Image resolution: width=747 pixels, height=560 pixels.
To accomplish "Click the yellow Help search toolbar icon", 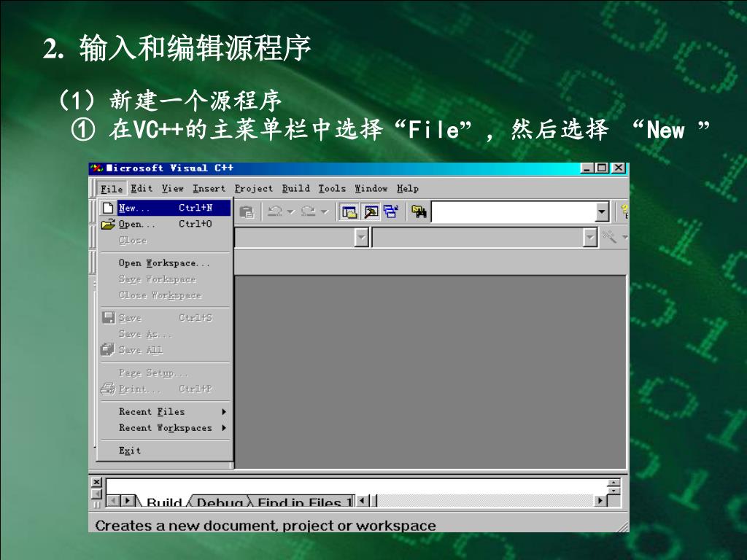I will pyautogui.click(x=624, y=211).
